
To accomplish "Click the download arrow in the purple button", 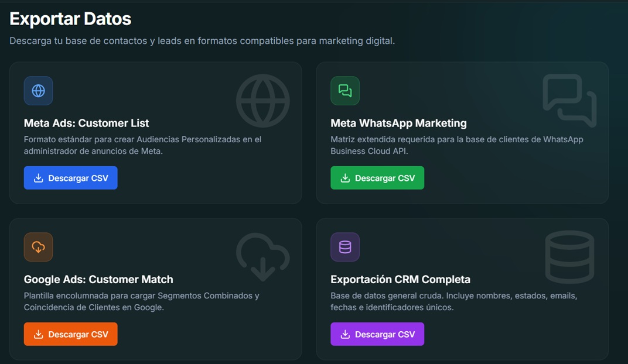I will (345, 334).
